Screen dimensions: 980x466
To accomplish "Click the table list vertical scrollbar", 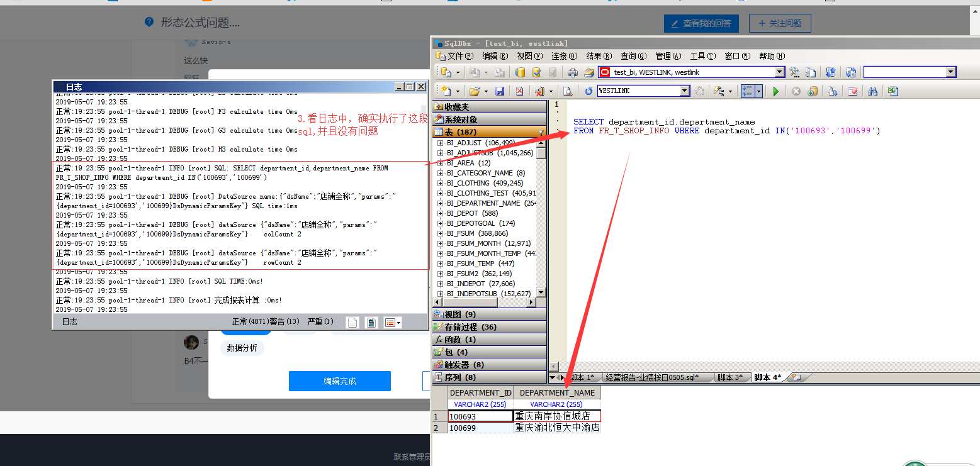I will pos(541,217).
